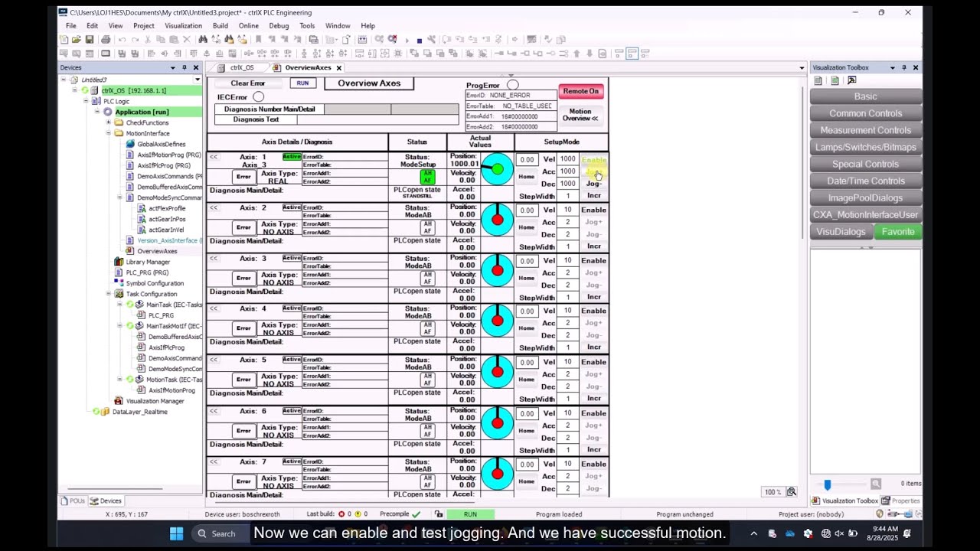Click the notification bell in system tray
Image resolution: width=980 pixels, height=551 pixels.
[x=907, y=533]
